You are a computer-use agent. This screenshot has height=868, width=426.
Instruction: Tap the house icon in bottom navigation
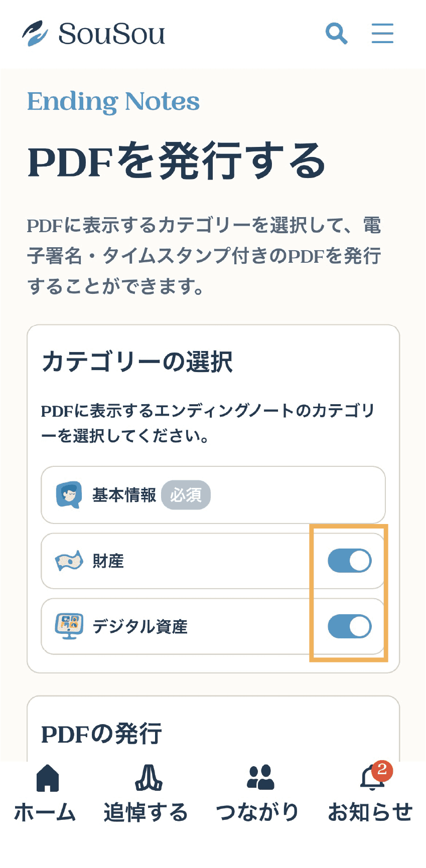coord(48,778)
